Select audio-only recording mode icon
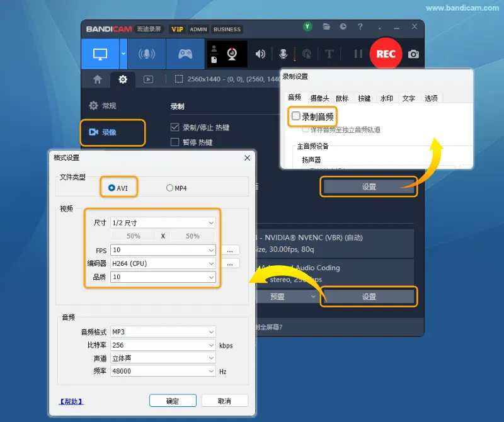Viewport: 504px width, 422px height. pos(147,54)
